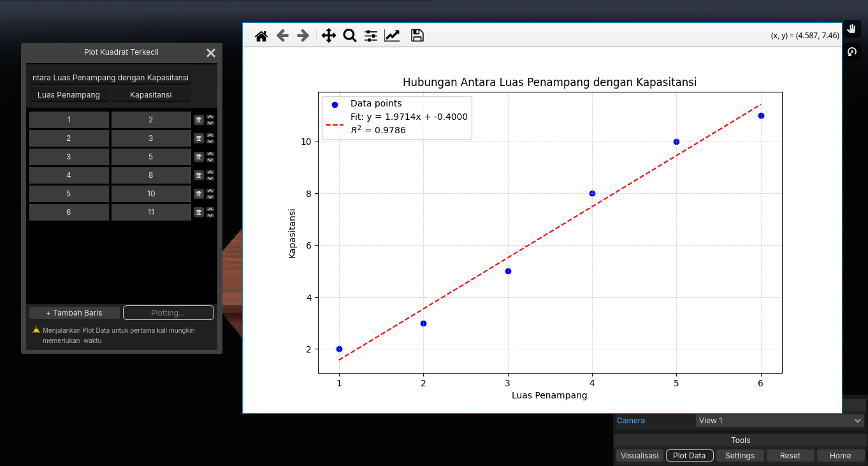Go back to previous plot view

pos(282,36)
